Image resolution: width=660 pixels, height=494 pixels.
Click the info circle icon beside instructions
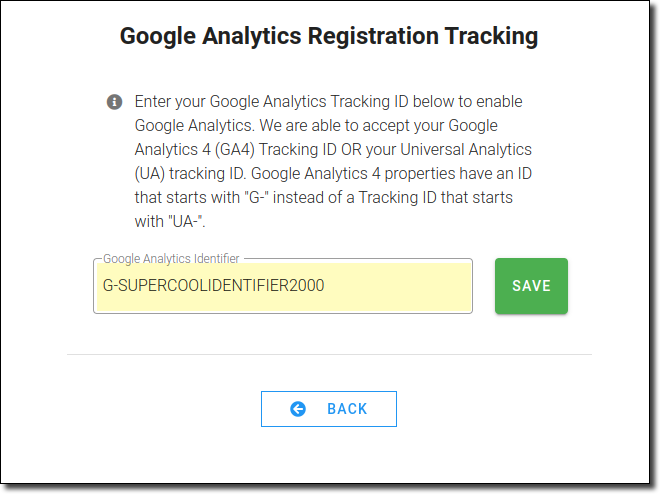tap(114, 102)
